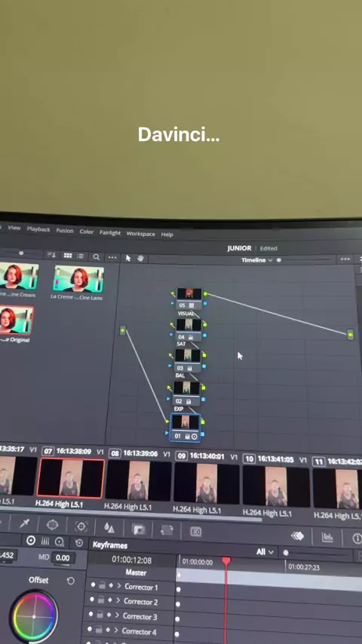The height and width of the screenshot is (644, 362).
Task: Open the All dropdown in Keyframes panel
Action: [265, 552]
